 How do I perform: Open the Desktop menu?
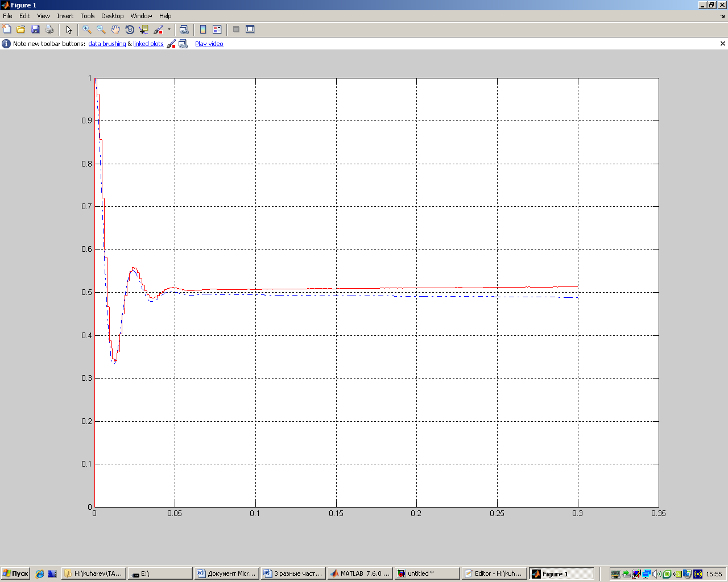[x=112, y=16]
